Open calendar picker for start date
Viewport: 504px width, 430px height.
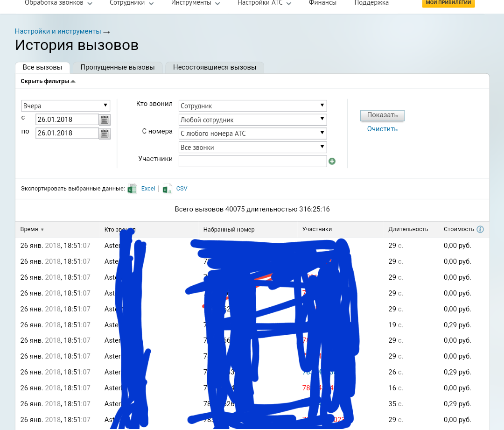point(105,120)
